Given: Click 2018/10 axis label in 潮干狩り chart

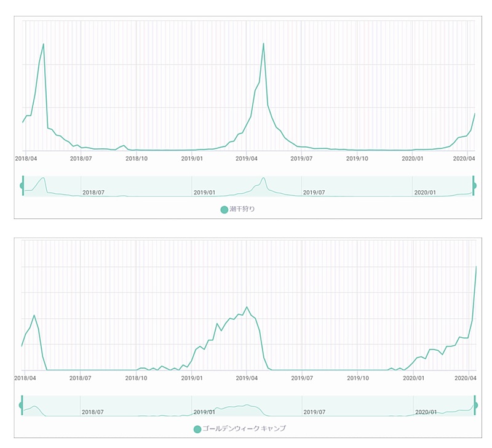Looking at the screenshot, I should [137, 159].
